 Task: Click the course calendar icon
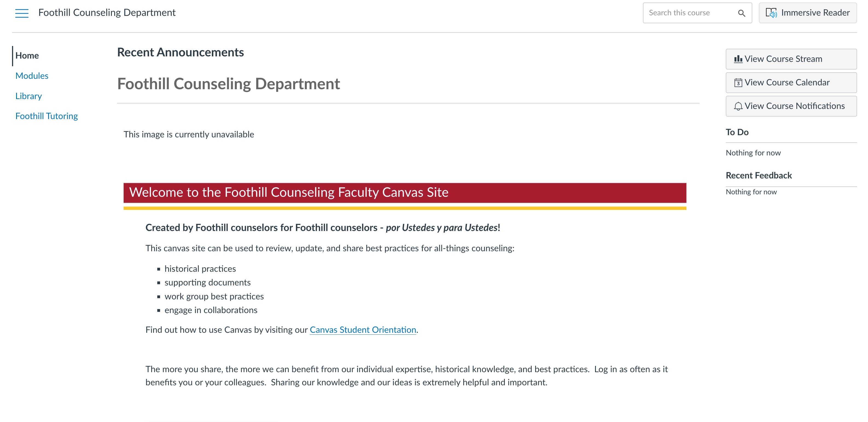coord(738,83)
